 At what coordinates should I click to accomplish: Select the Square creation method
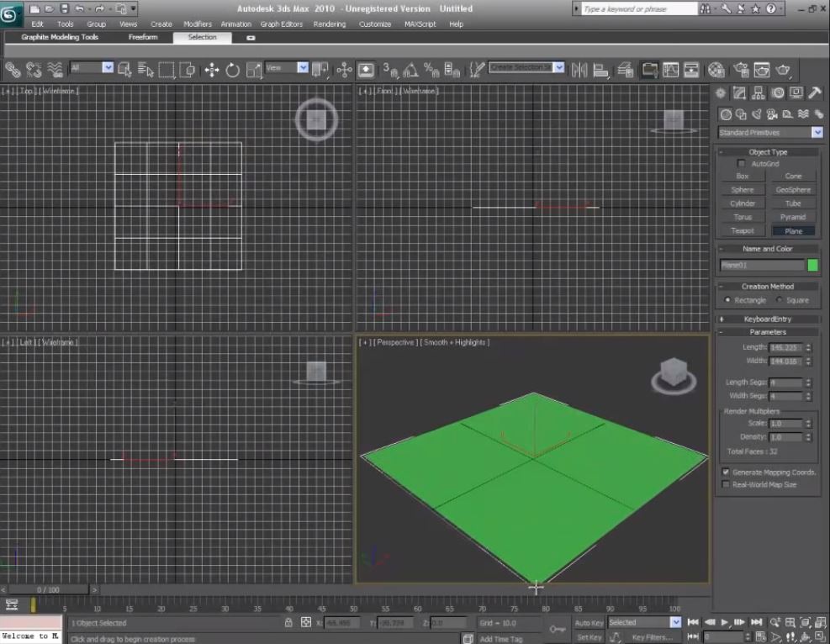780,300
